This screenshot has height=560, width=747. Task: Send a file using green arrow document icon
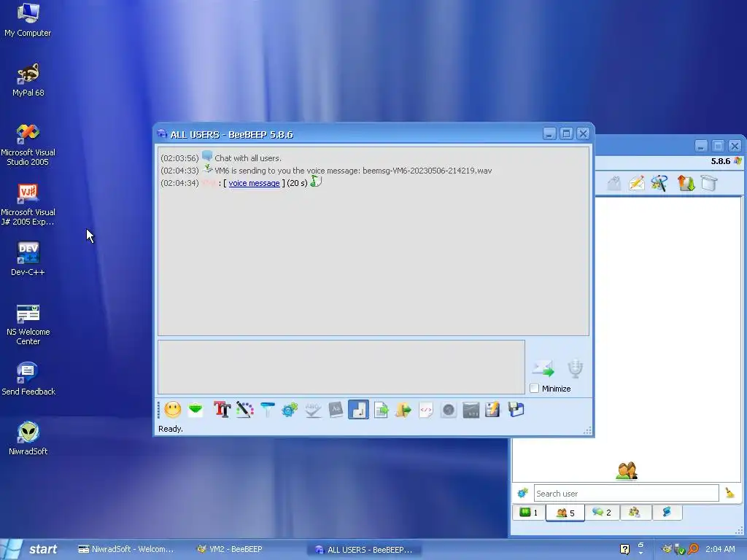click(381, 410)
